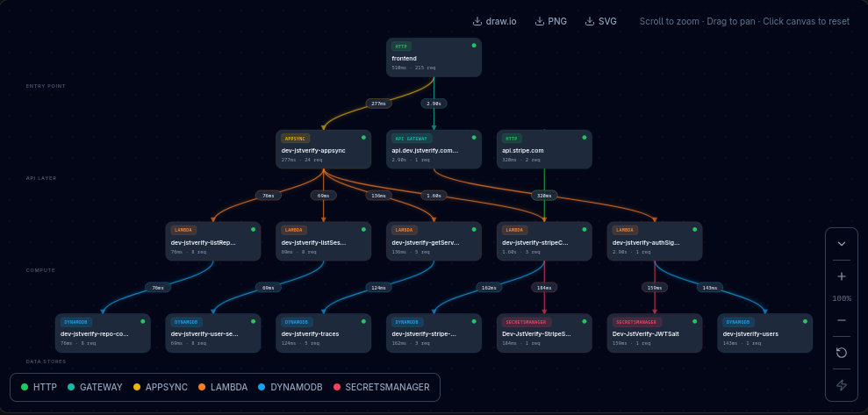Export the diagram as PNG

click(x=551, y=22)
